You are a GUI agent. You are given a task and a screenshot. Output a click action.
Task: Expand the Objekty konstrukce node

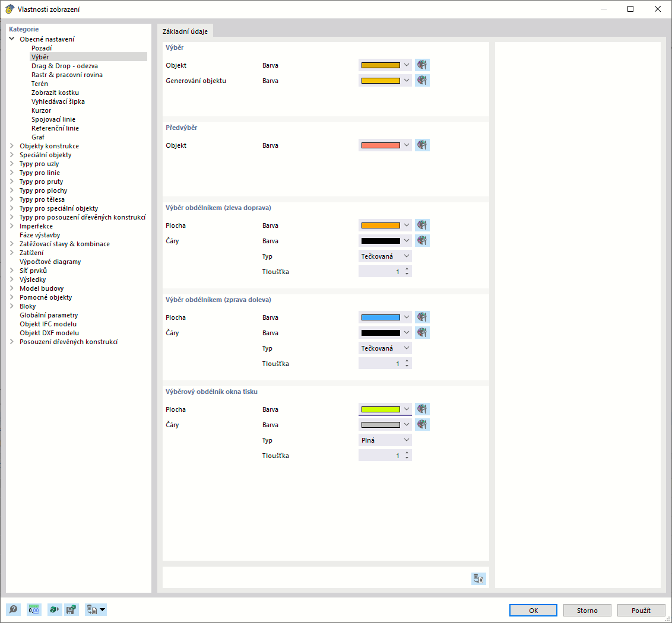[x=12, y=146]
